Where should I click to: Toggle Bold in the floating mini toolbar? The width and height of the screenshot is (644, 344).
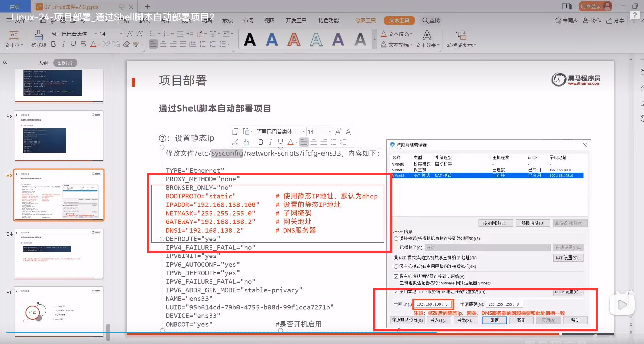pyautogui.click(x=261, y=142)
